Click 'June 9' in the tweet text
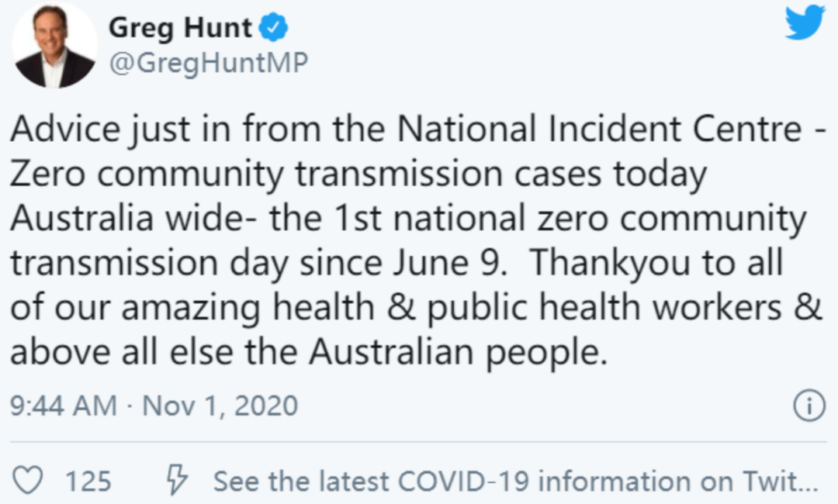Screen dimensions: 838x504 click(449, 263)
